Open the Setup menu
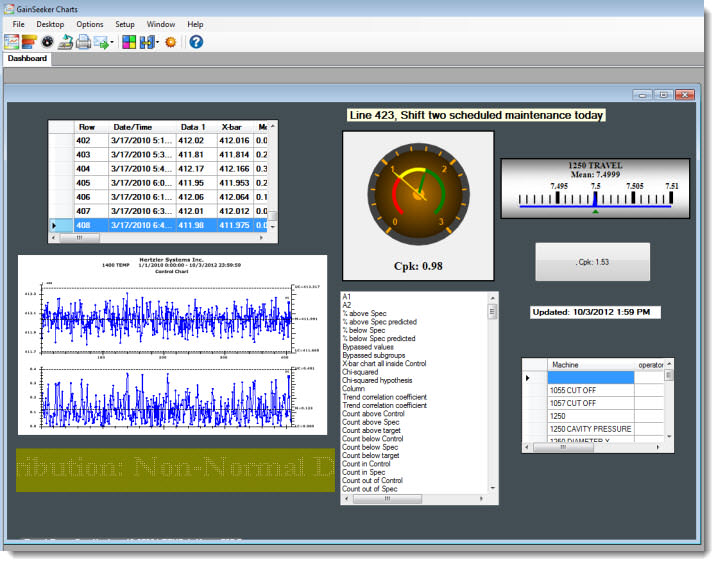 125,23
